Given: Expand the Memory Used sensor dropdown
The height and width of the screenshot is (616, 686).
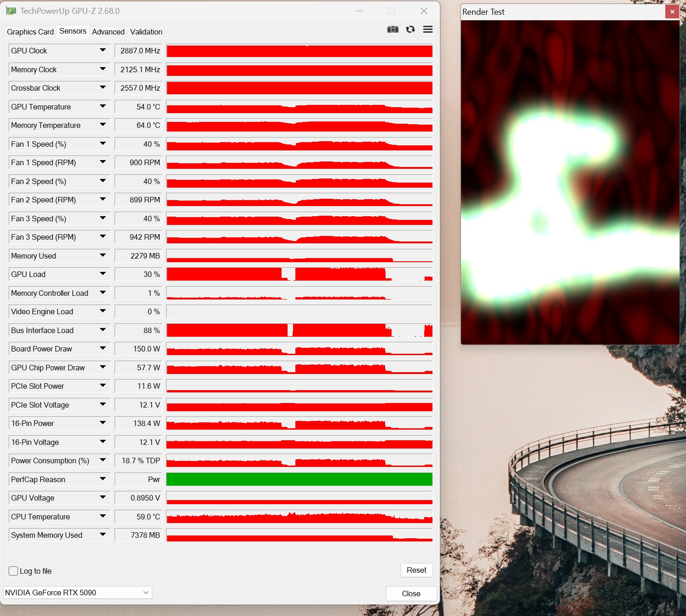Looking at the screenshot, I should [x=103, y=255].
